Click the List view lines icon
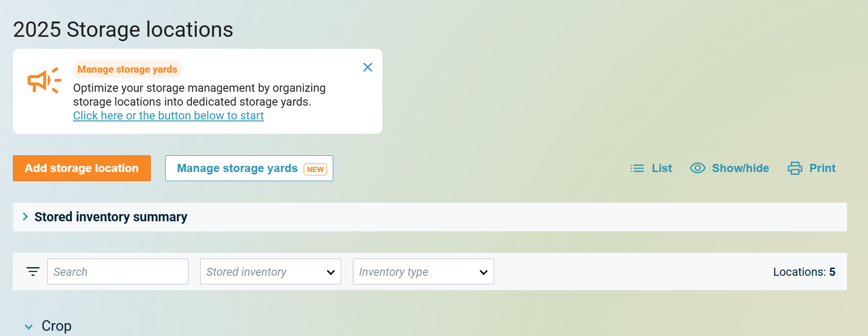 click(637, 168)
